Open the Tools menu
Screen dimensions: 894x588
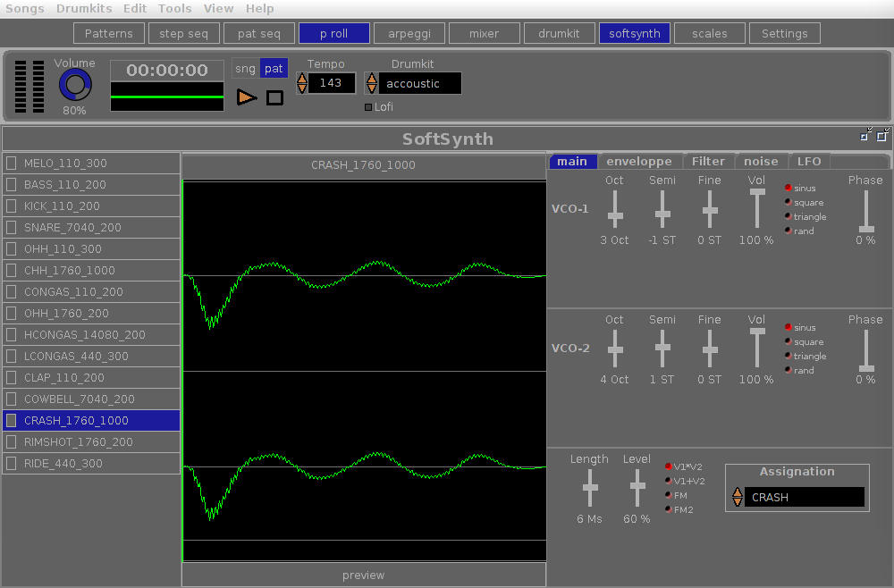tap(174, 9)
